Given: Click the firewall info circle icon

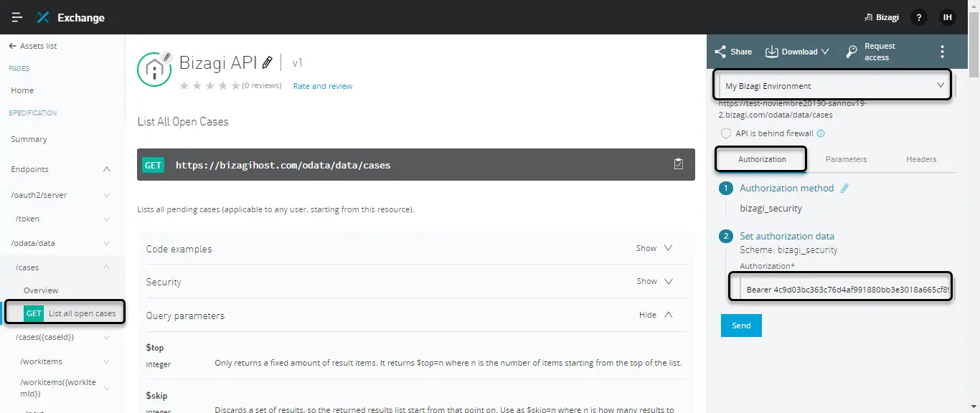Looking at the screenshot, I should click(821, 133).
